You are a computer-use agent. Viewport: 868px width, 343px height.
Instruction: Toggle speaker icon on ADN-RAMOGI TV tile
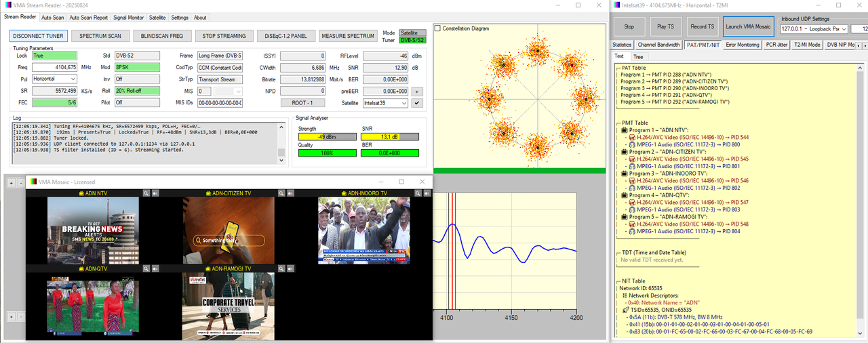[x=291, y=268]
